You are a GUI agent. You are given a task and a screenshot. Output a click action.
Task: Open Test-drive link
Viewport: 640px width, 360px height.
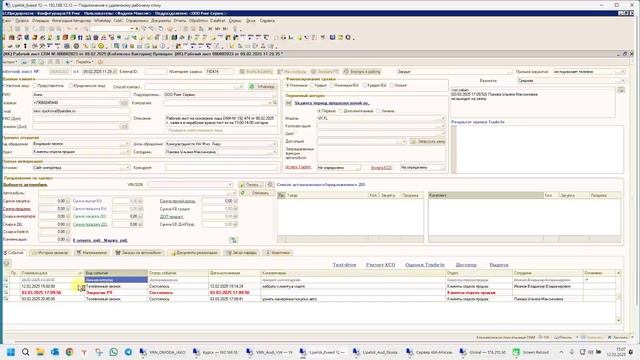[344, 265]
